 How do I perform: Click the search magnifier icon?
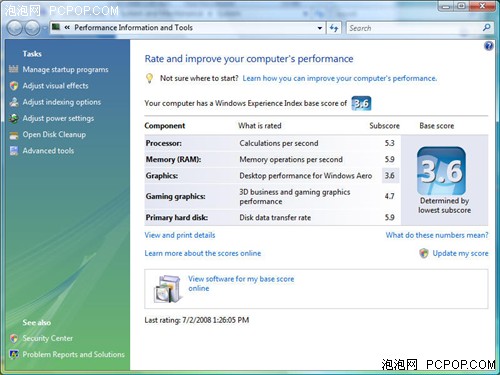pos(486,28)
